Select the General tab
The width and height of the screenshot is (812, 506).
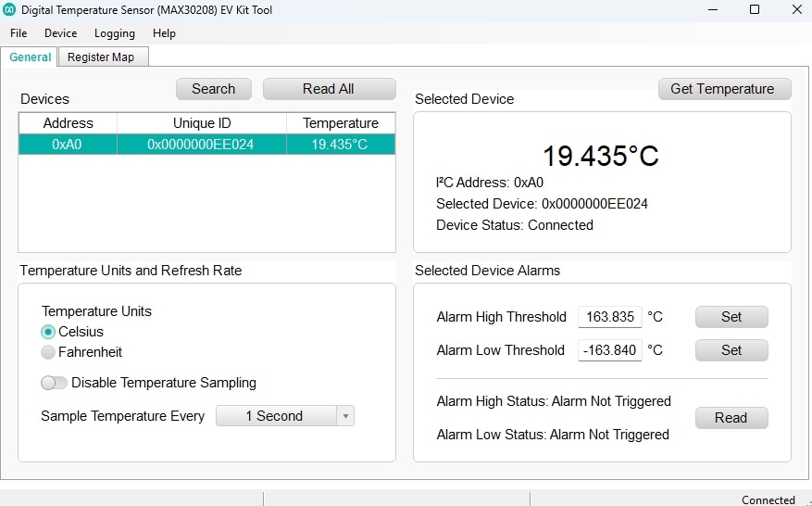30,57
